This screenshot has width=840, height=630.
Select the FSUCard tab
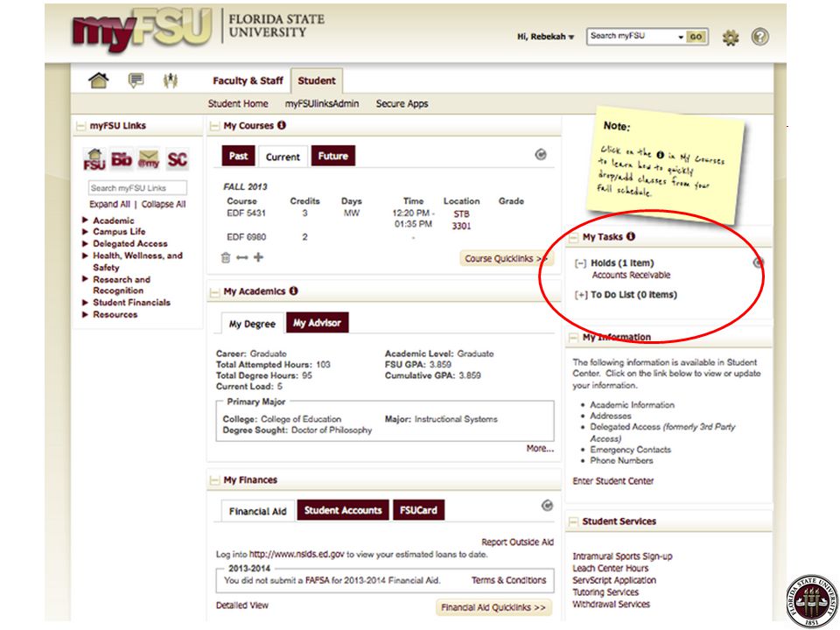pos(418,510)
